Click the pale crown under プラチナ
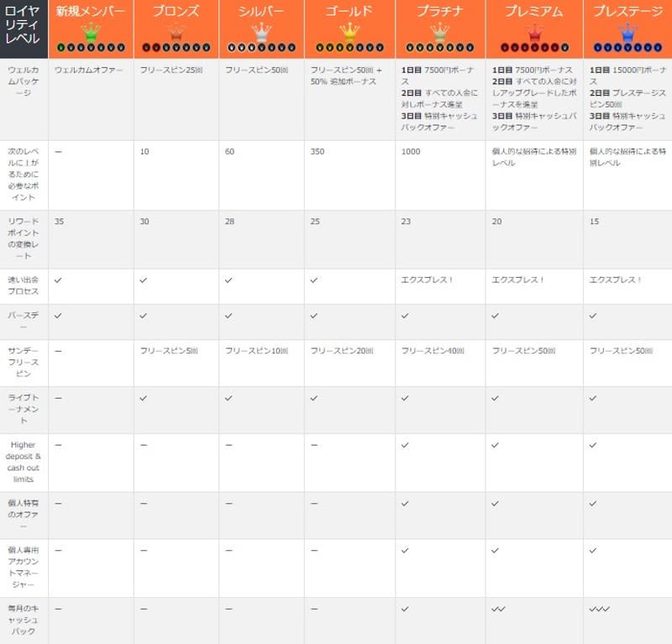672x644 pixels. pos(439,32)
